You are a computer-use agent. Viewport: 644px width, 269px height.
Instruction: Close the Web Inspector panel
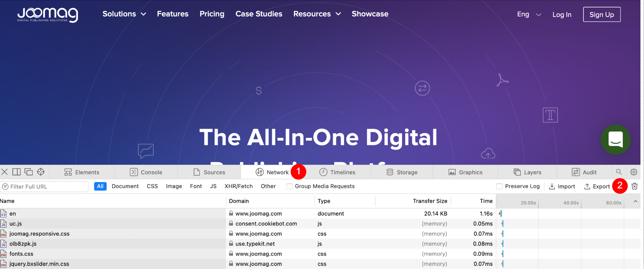[x=5, y=172]
